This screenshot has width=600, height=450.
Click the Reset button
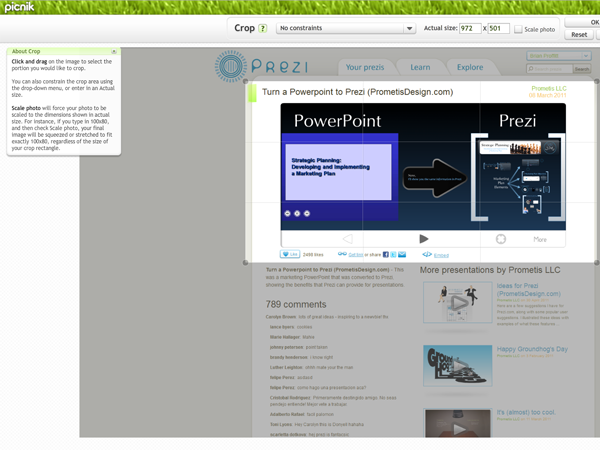[579, 35]
